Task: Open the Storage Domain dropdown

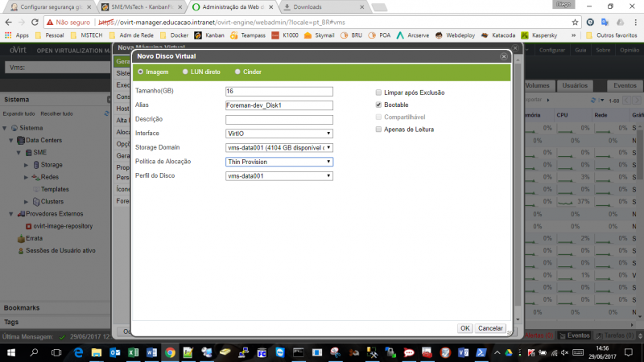Action: pyautogui.click(x=279, y=147)
